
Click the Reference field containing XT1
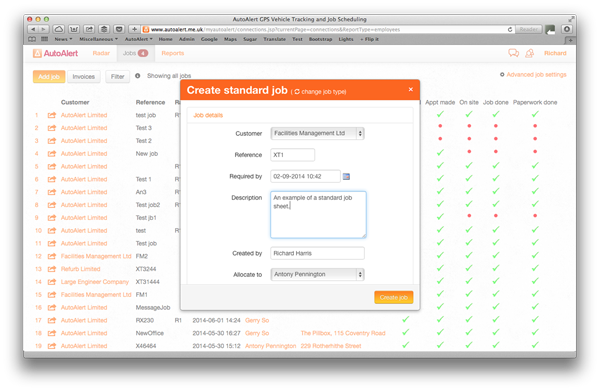293,155
